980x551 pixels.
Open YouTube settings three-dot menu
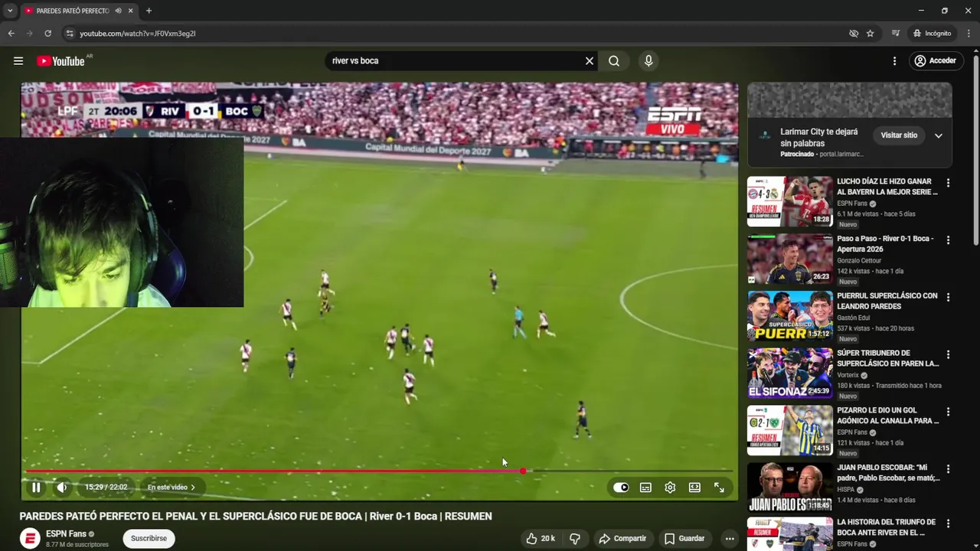click(894, 61)
